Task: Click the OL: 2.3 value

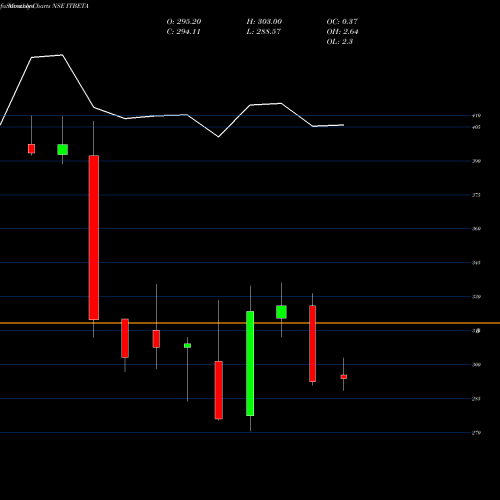Action: click(x=340, y=42)
